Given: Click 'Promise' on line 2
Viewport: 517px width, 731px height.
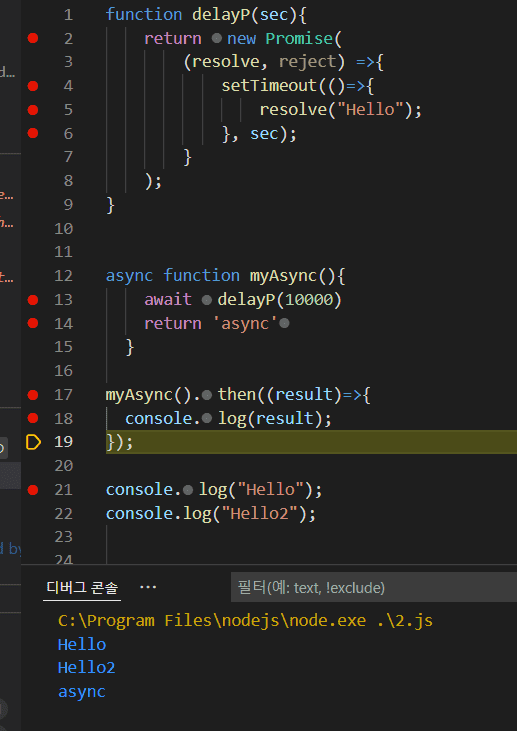Looking at the screenshot, I should (299, 38).
